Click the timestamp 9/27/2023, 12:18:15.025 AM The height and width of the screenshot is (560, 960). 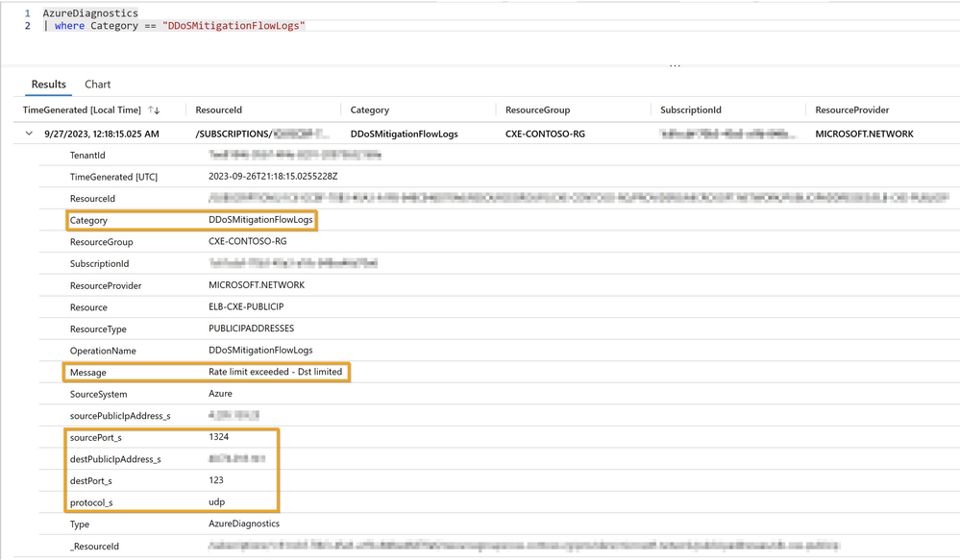[102, 134]
